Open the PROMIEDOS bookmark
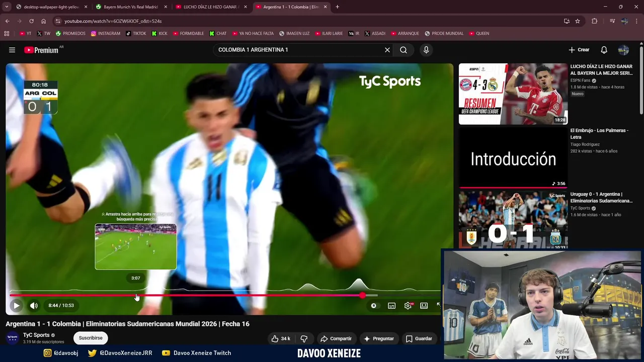Image resolution: width=644 pixels, height=362 pixels. point(70,34)
